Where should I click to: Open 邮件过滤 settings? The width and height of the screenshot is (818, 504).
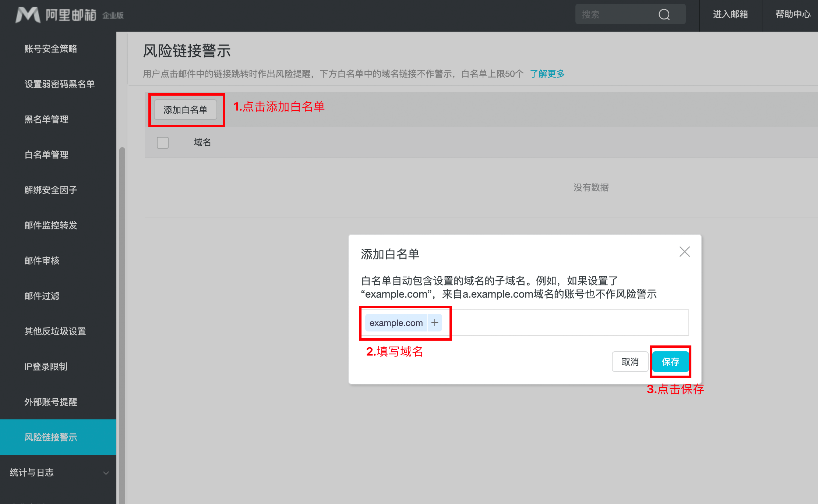coord(42,296)
